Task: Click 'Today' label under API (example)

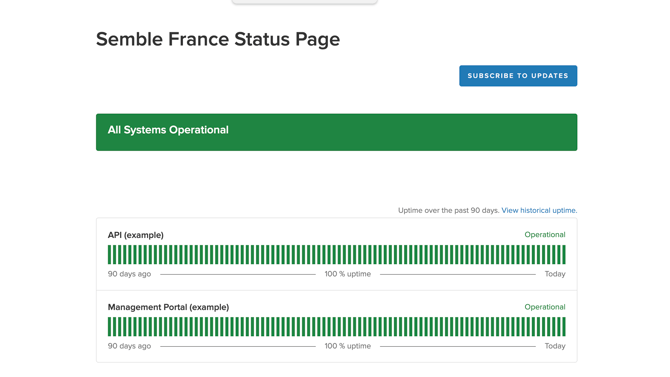Action: [x=555, y=274]
